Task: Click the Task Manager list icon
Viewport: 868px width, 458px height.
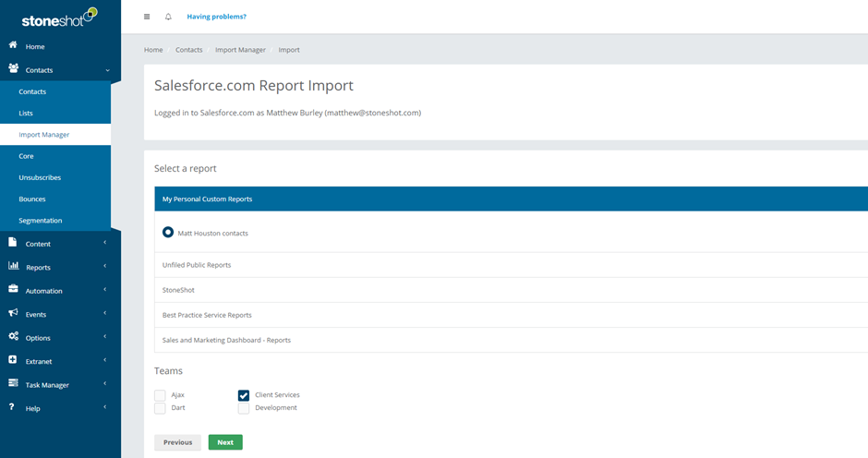Action: point(13,383)
